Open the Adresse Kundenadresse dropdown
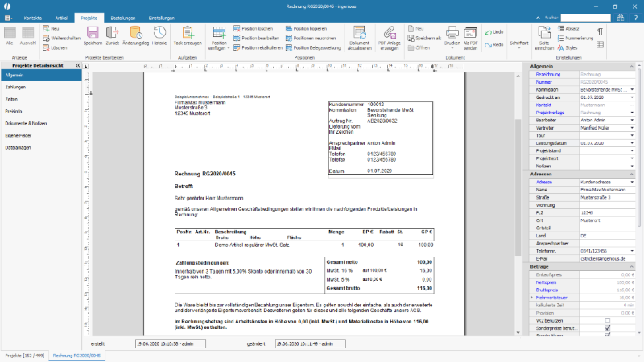644x362 pixels. click(x=632, y=182)
